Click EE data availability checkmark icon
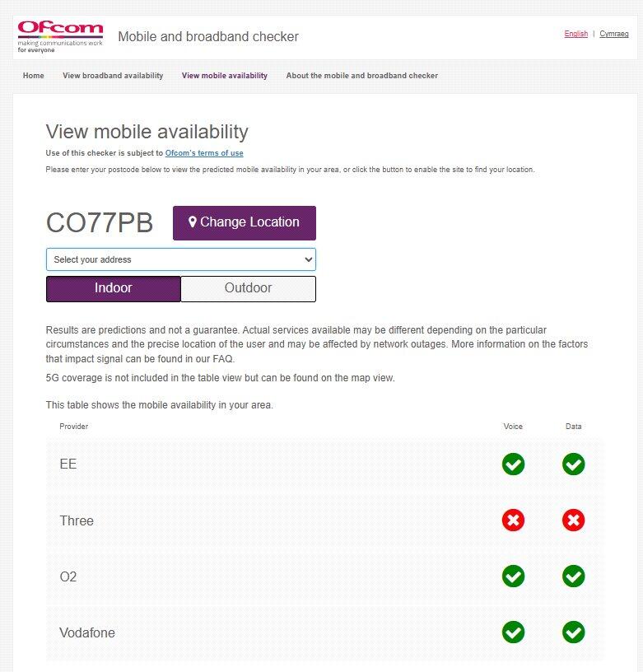This screenshot has width=643, height=672. (574, 464)
